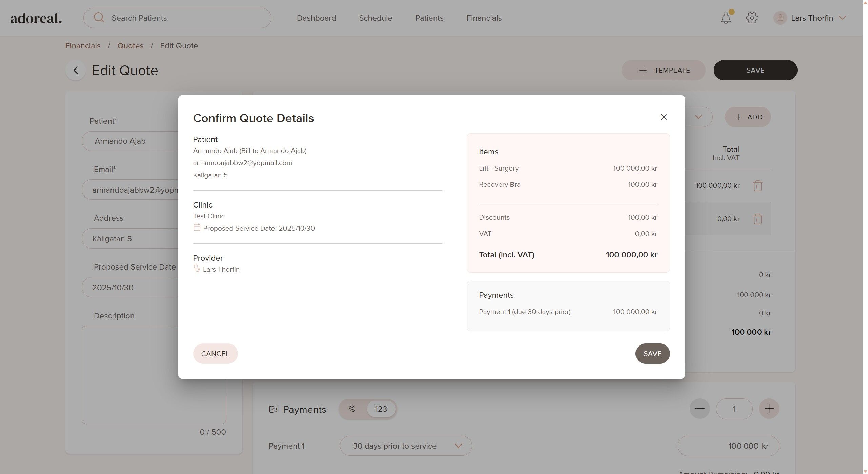868x474 pixels.
Task: Open the Financials menu
Action: pyautogui.click(x=484, y=18)
